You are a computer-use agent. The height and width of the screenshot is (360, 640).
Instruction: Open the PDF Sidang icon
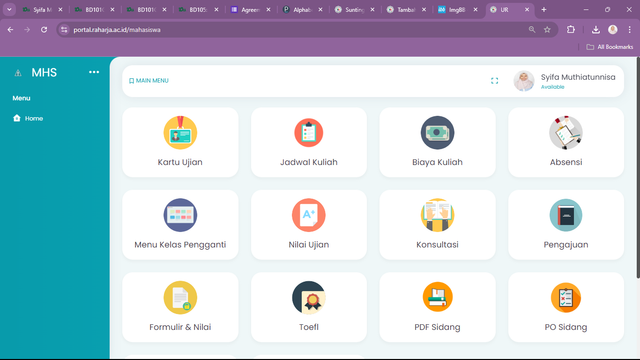[x=437, y=297]
